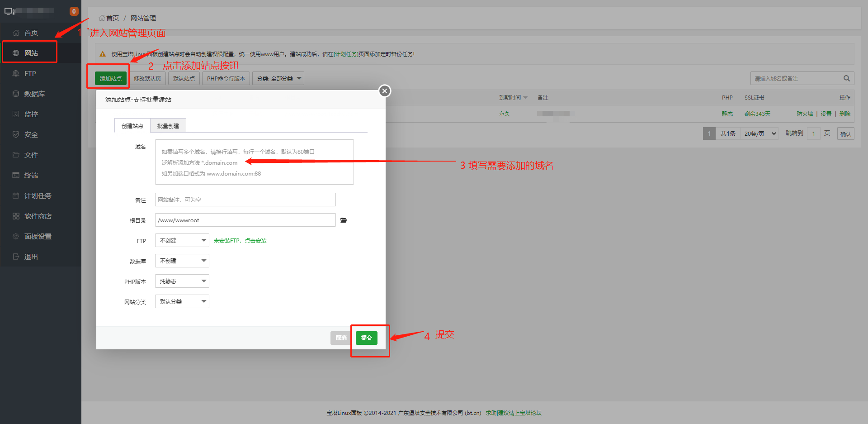Open the 网站分类 dropdown
This screenshot has height=424, width=868.
pyautogui.click(x=182, y=301)
